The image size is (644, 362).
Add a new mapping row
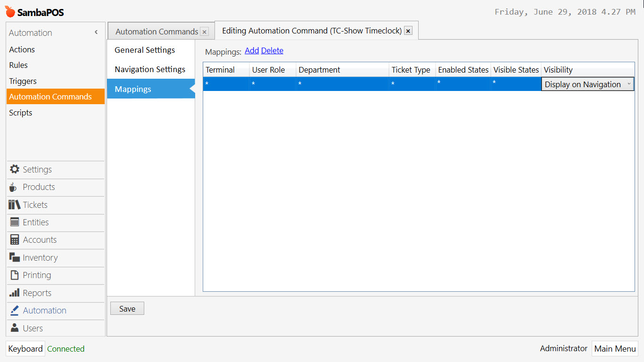coord(251,50)
